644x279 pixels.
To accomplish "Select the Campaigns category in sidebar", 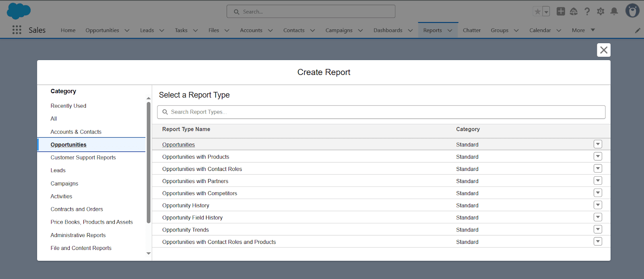I will point(64,183).
